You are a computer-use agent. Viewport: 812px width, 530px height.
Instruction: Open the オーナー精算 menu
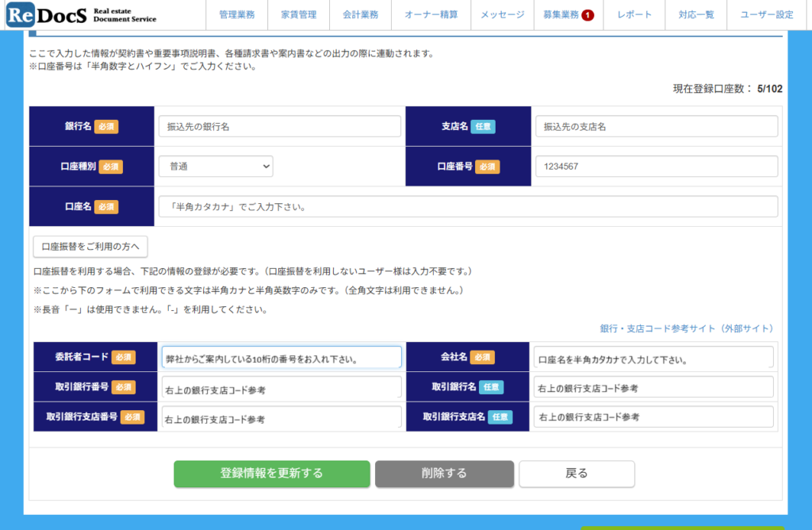pos(431,15)
